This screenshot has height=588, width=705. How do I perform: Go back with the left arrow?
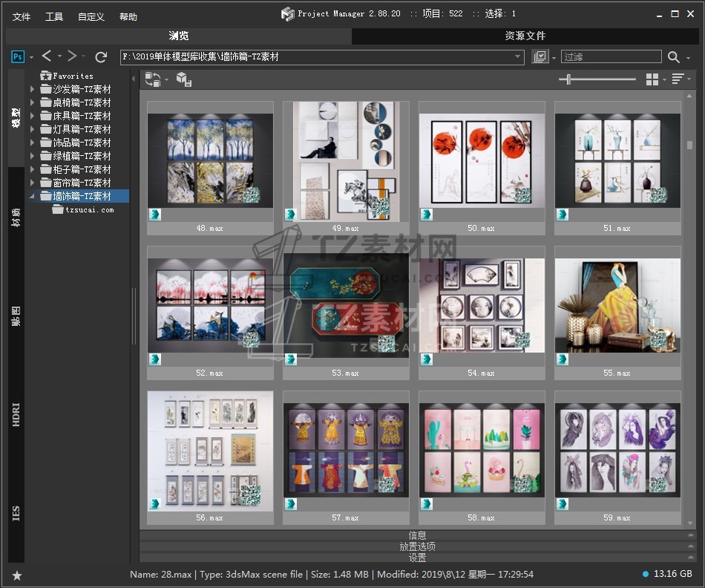47,56
